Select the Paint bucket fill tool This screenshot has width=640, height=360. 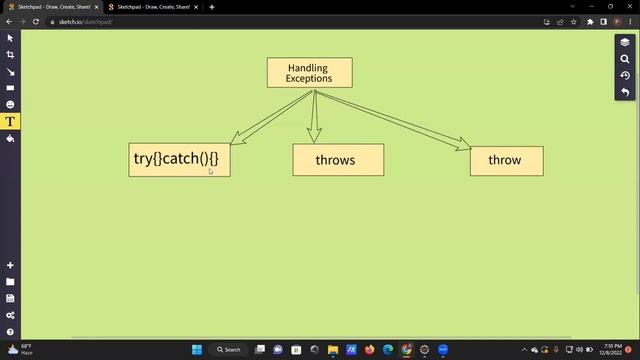click(10, 139)
